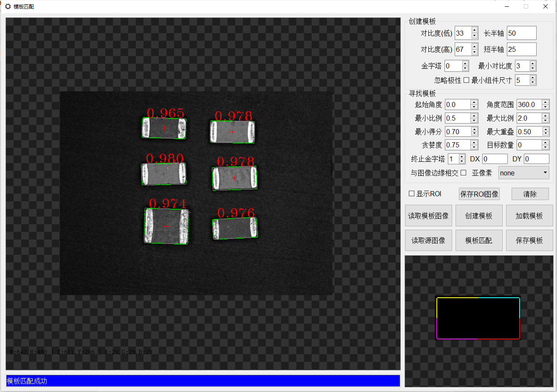
Task: Click the 创建模板 button
Action: 479,216
